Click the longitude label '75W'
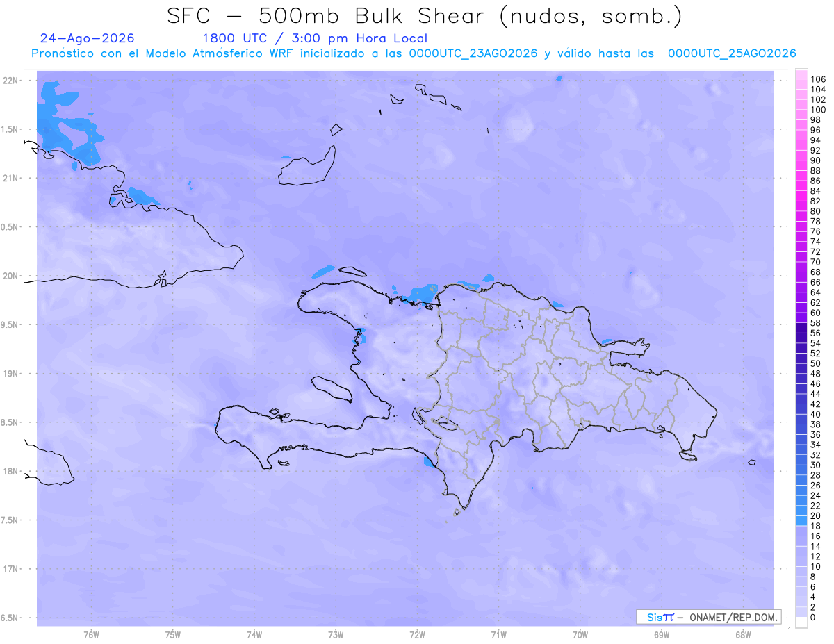Viewport: 834px width, 644px height. pos(173,635)
